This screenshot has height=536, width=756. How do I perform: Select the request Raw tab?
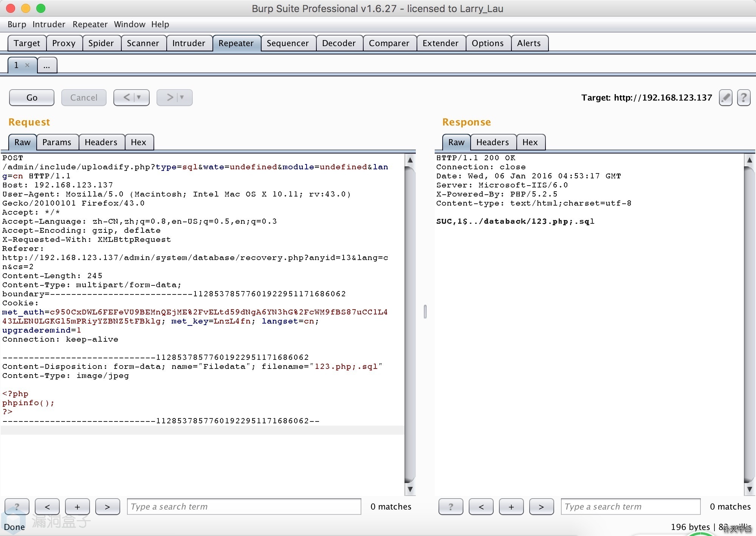(23, 142)
